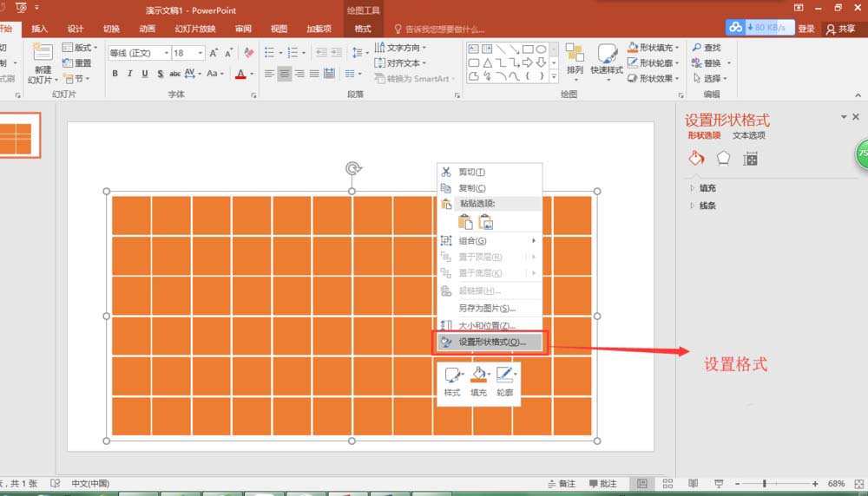Open Shape Effects (形状效果) dropdown
The image size is (868, 496).
654,79
